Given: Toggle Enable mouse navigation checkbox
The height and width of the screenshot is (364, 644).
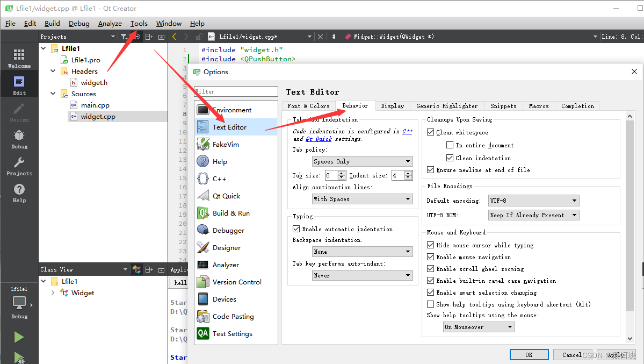Looking at the screenshot, I should [x=430, y=257].
